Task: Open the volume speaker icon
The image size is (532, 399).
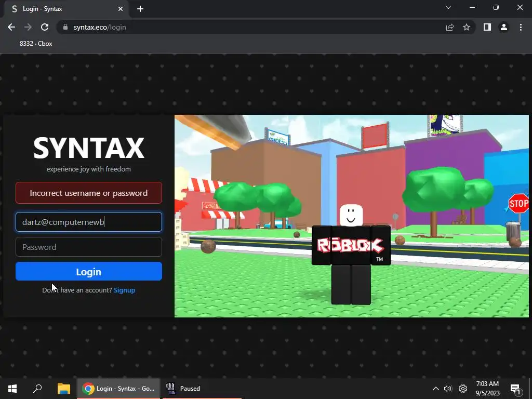Action: click(448, 389)
